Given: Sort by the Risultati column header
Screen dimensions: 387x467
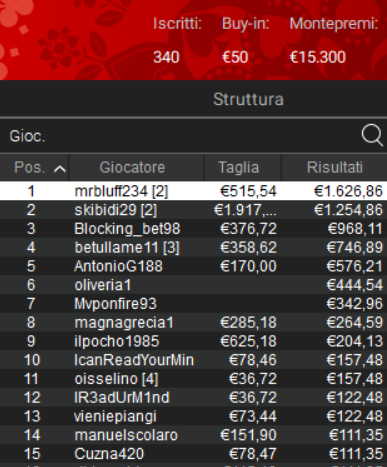Looking at the screenshot, I should tap(334, 167).
